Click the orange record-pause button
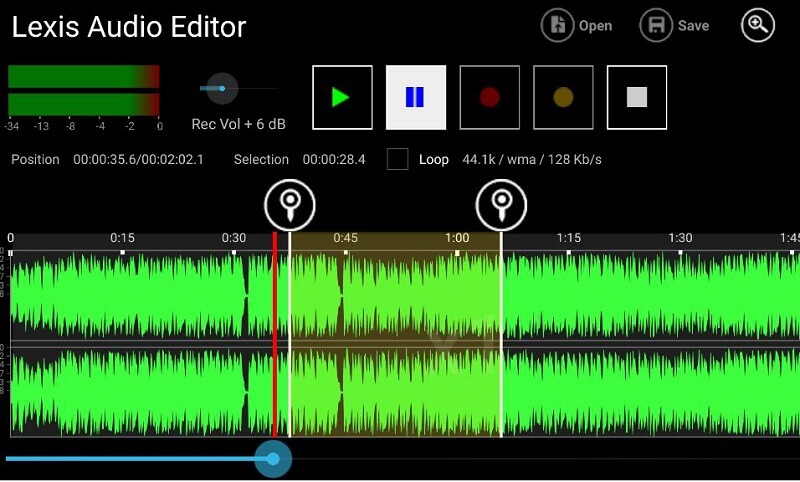Screen dimensions: 800x482 click(563, 97)
